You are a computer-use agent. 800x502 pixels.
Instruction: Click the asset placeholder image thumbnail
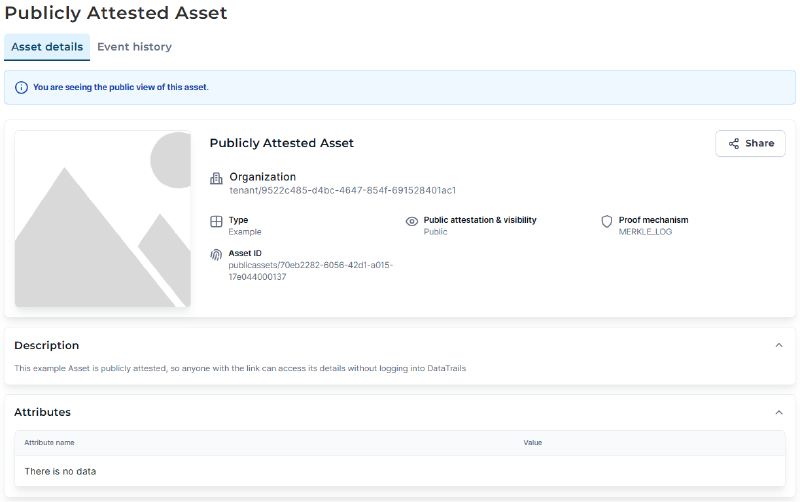102,219
